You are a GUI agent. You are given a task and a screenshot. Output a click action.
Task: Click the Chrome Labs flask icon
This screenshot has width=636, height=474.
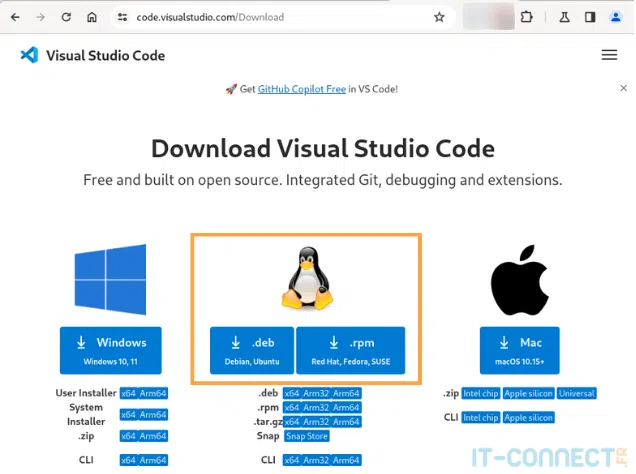[x=565, y=17]
